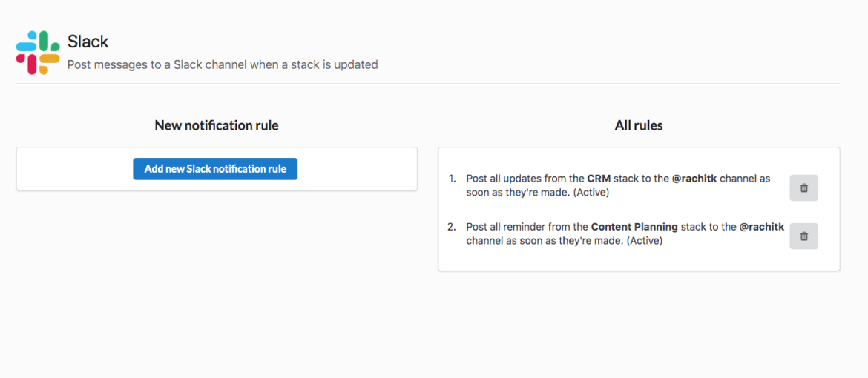The width and height of the screenshot is (868, 378).
Task: Click the Slack logo icon
Action: tap(38, 53)
